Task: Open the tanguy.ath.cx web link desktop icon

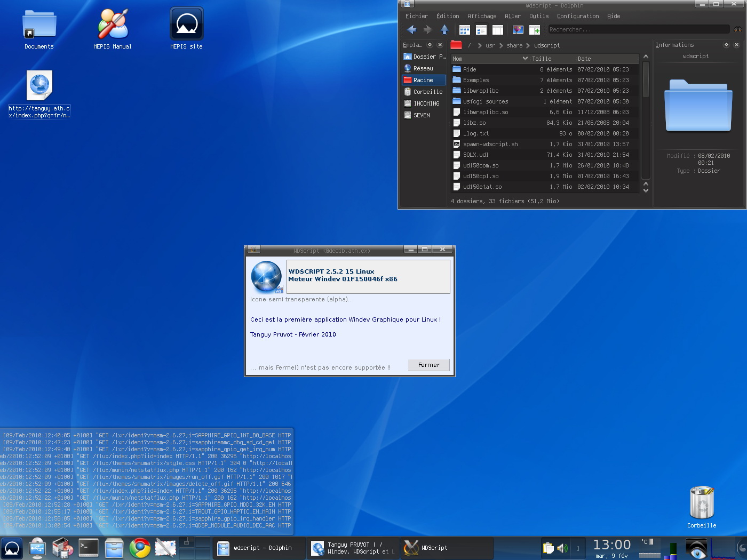Action: pyautogui.click(x=39, y=94)
